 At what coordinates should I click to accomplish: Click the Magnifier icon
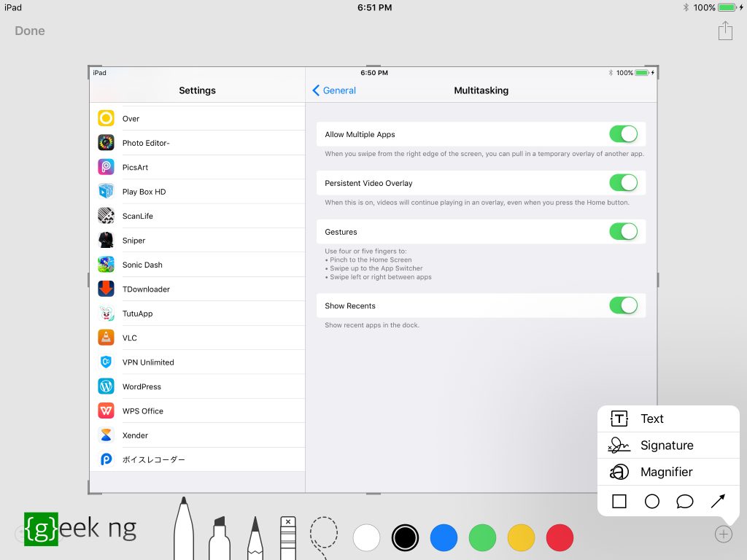pos(619,472)
